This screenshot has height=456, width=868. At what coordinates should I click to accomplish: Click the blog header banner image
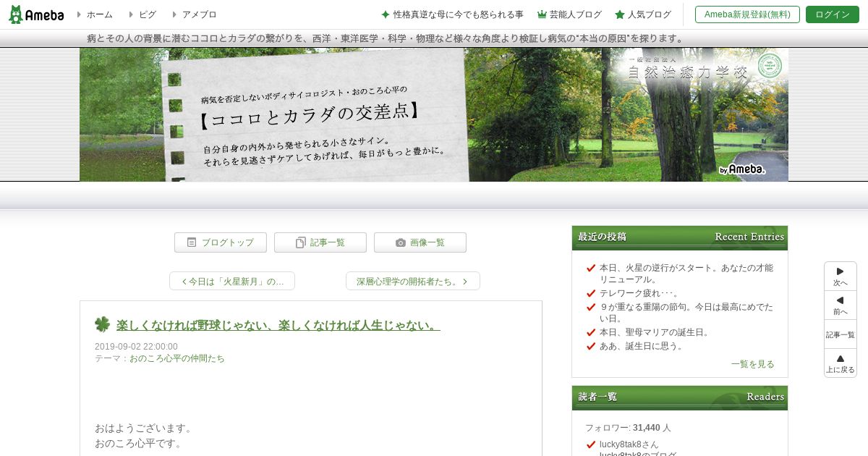434,114
